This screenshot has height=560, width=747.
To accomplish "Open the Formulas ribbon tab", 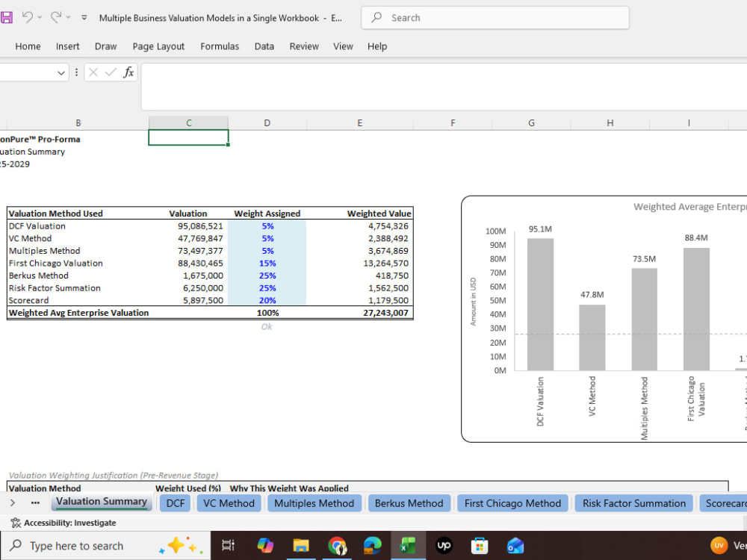I will pos(220,46).
